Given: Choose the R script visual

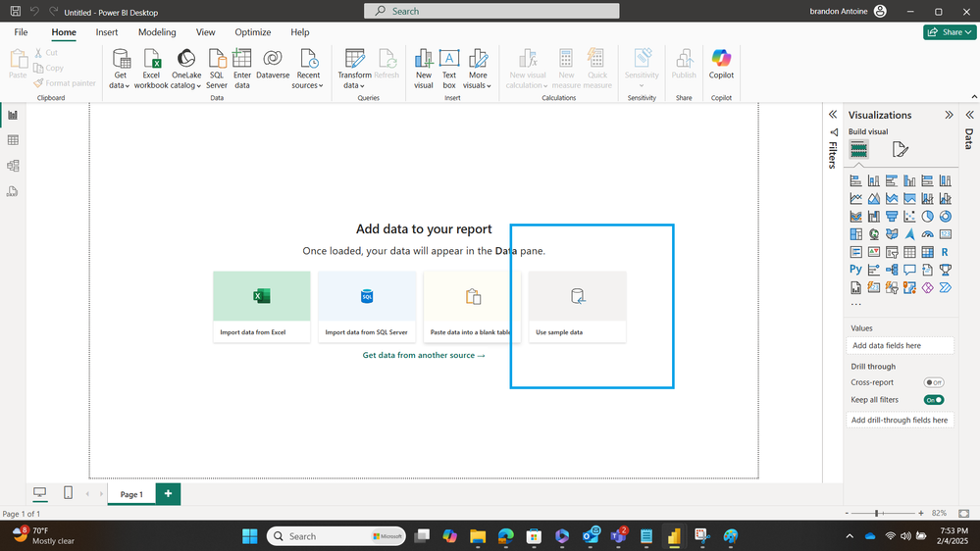Looking at the screenshot, I should coord(946,252).
